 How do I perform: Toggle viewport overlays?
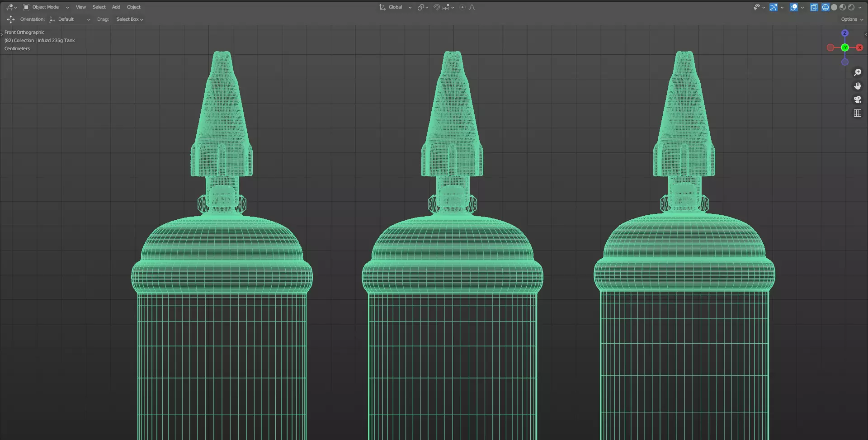click(x=794, y=7)
